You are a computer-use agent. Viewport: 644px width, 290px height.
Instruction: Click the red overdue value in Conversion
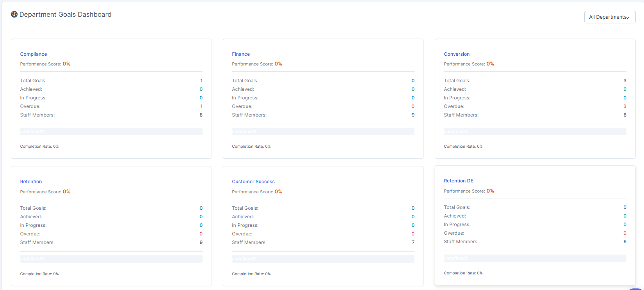pyautogui.click(x=624, y=106)
